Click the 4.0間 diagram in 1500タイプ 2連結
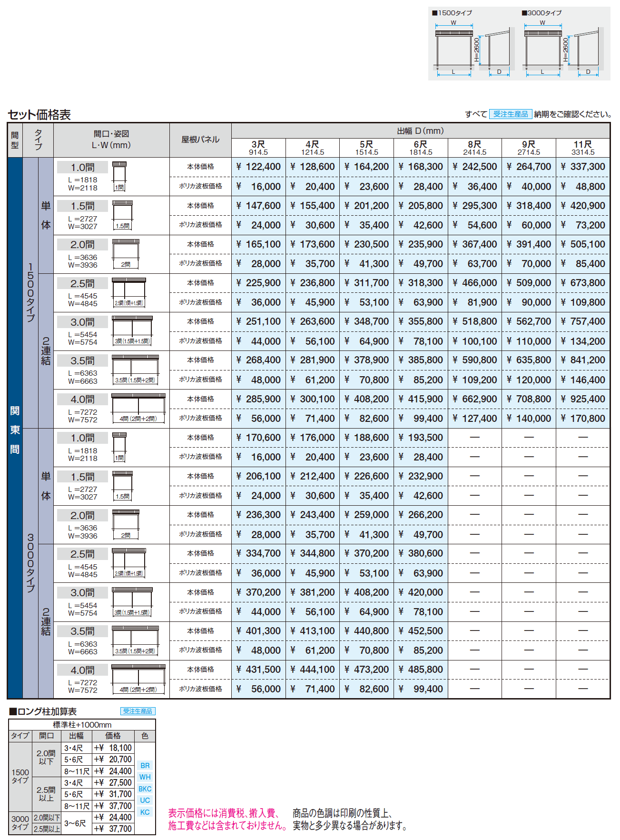This screenshot has height=840, width=620. tap(138, 409)
